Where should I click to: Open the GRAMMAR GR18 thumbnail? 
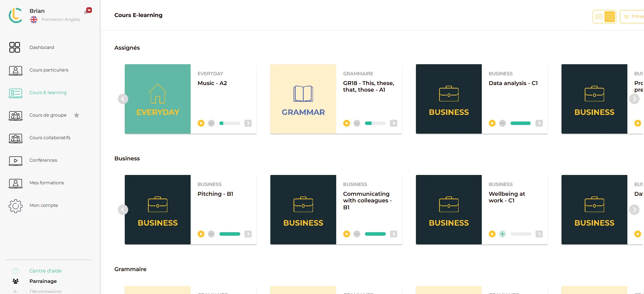coord(303,99)
